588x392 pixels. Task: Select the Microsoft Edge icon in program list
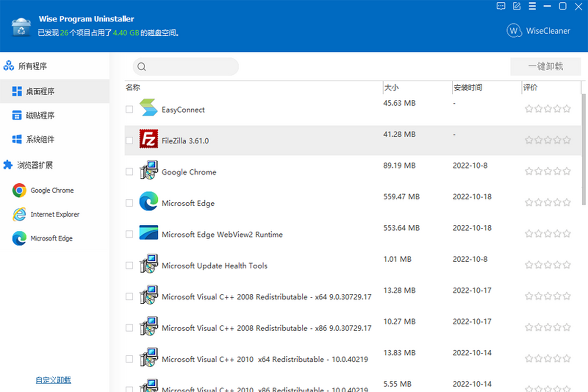click(148, 201)
